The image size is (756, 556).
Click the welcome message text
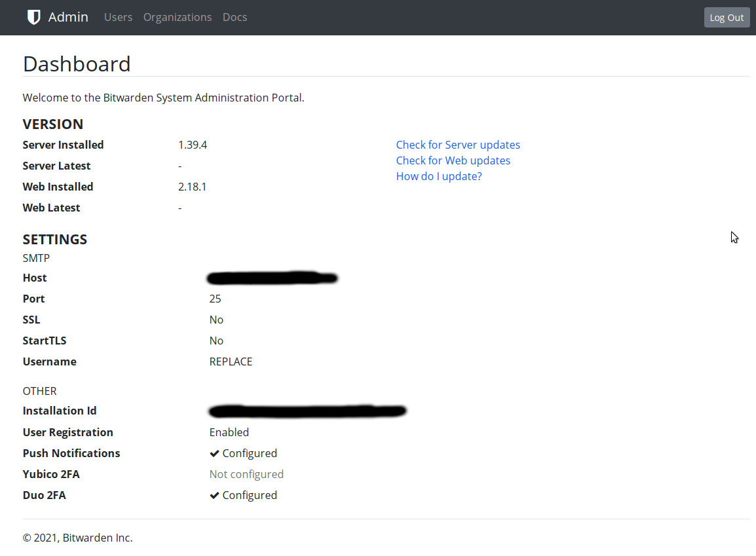pyautogui.click(x=163, y=98)
